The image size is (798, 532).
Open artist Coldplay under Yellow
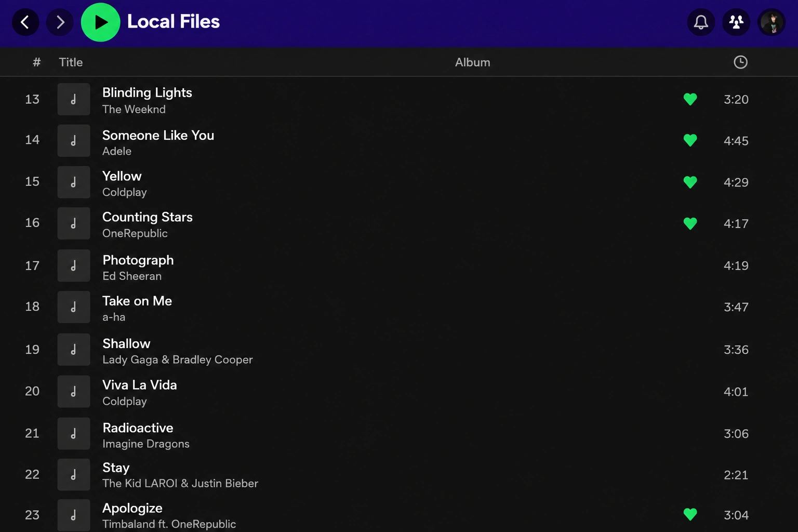[124, 192]
